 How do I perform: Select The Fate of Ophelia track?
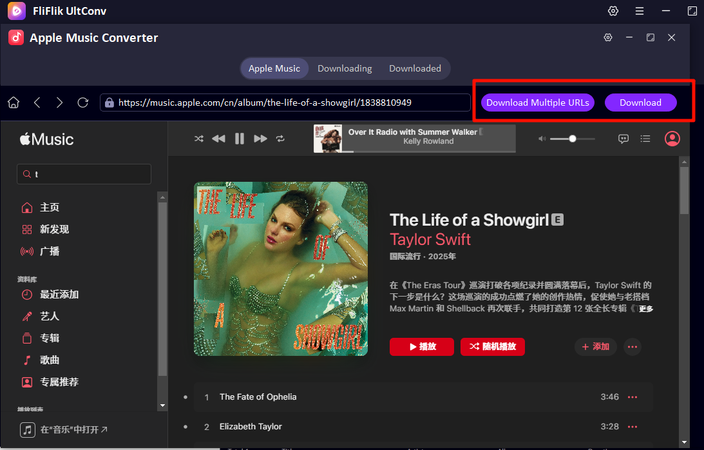pos(423,397)
